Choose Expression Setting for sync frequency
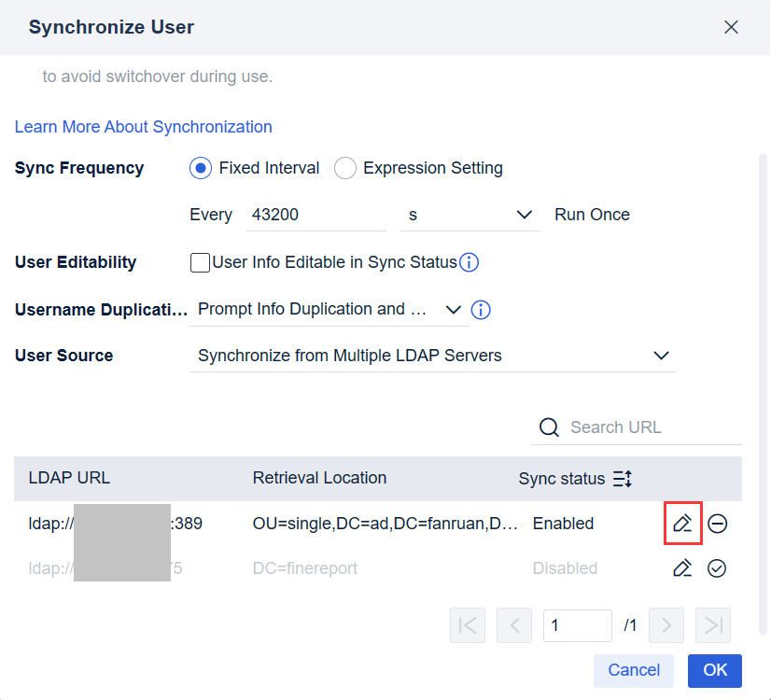Screen dimensions: 771x700 pos(344,168)
